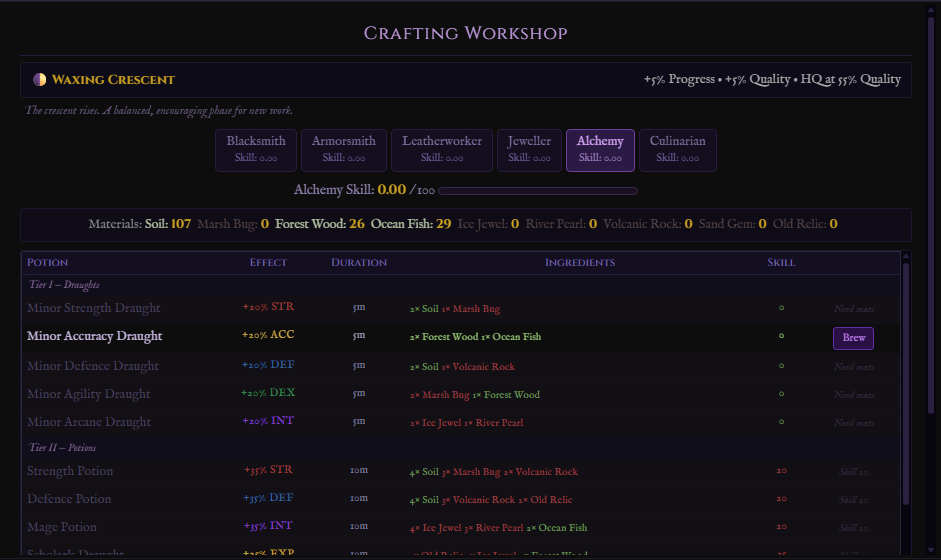Click the Potion column header
This screenshot has width=941, height=560.
[47, 262]
